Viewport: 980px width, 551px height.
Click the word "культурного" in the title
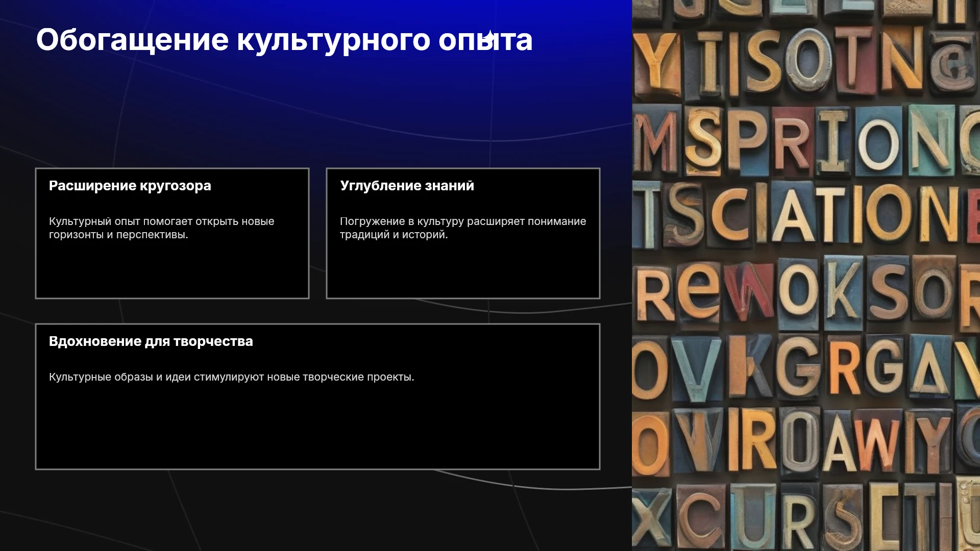(x=333, y=40)
